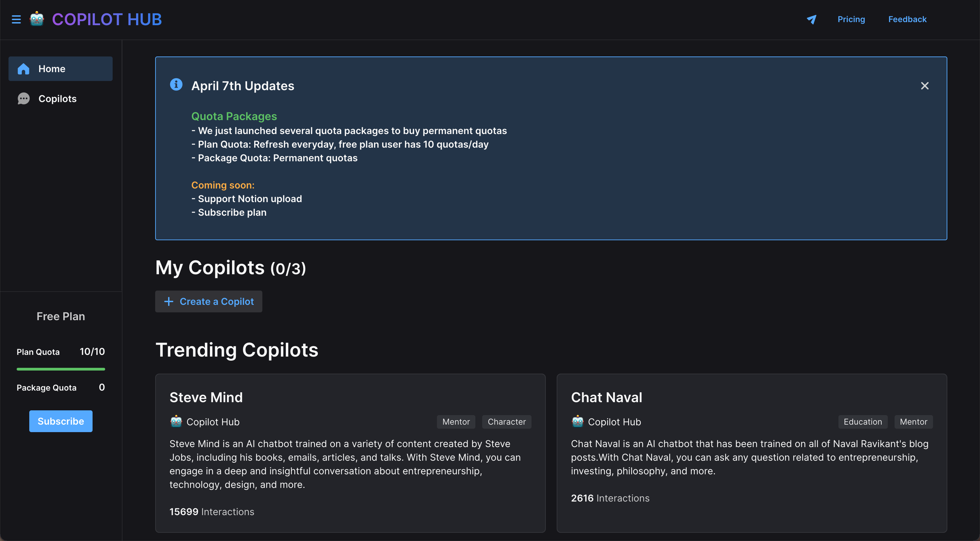Click the plus icon for new copilot
Screen dimensions: 980x541
168,302
